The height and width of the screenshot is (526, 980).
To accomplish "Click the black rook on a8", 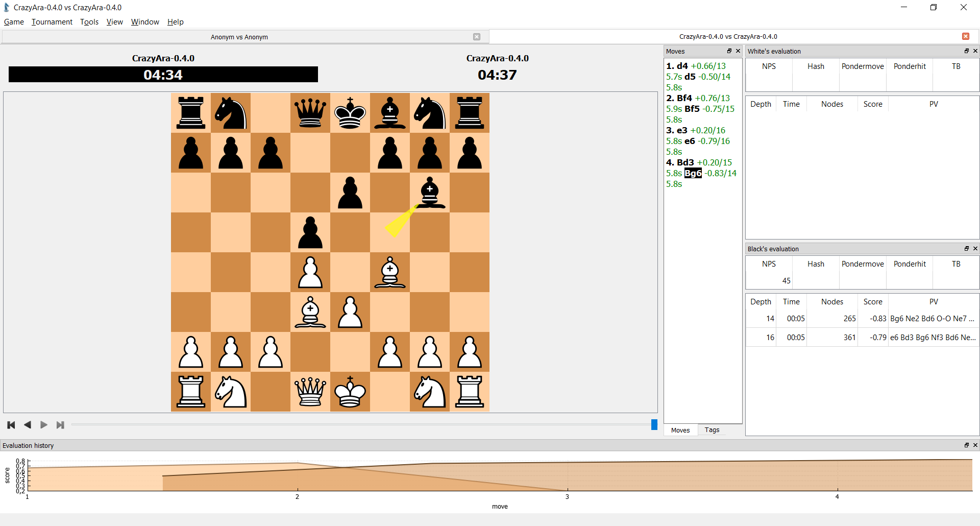I will point(191,113).
